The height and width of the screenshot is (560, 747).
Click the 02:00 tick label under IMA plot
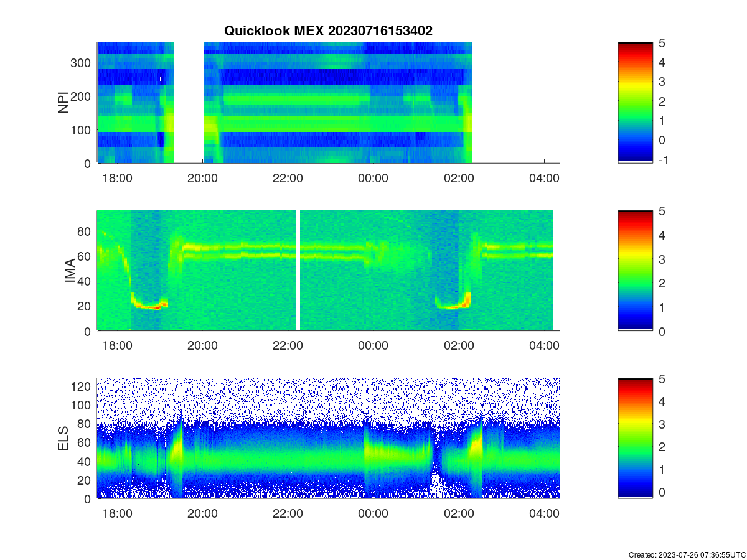tap(459, 346)
